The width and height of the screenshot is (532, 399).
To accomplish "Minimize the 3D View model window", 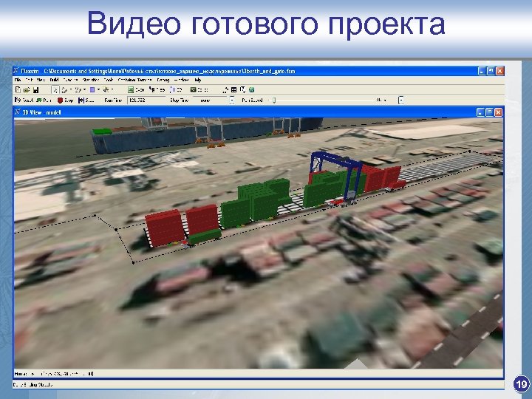I will click(480, 112).
